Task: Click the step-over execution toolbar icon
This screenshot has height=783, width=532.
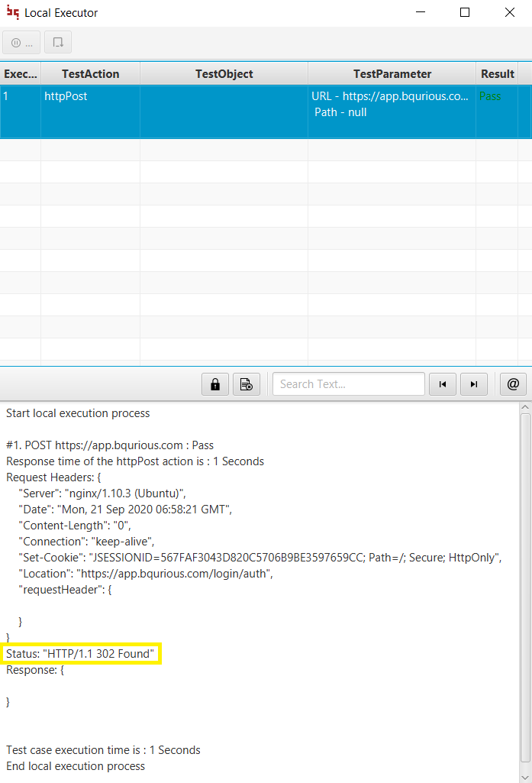Action: click(58, 43)
